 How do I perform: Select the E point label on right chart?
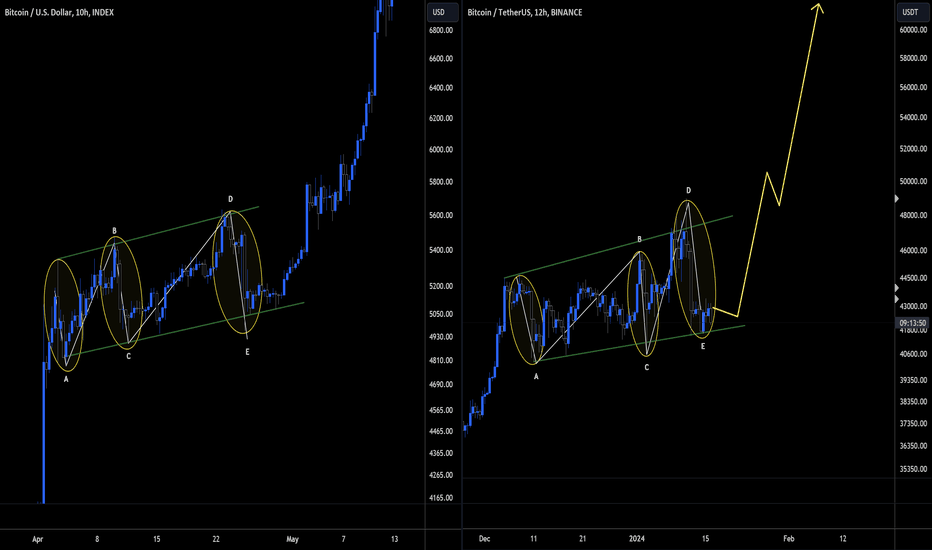pos(703,346)
